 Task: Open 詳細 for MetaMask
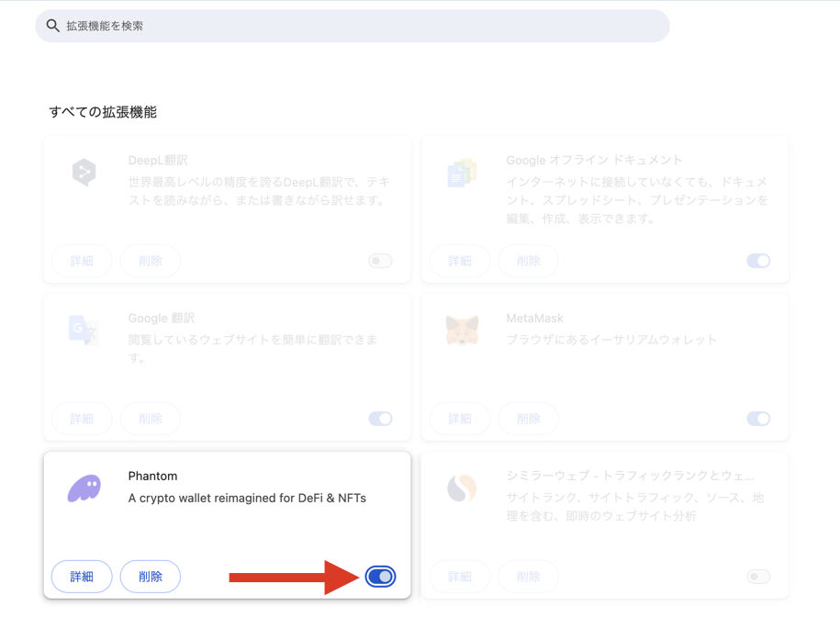coord(460,419)
